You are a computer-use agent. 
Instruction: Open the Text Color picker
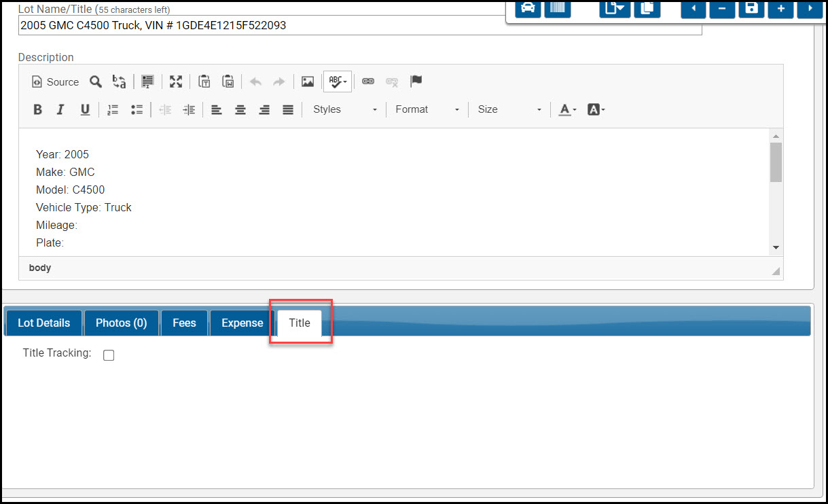(x=567, y=109)
